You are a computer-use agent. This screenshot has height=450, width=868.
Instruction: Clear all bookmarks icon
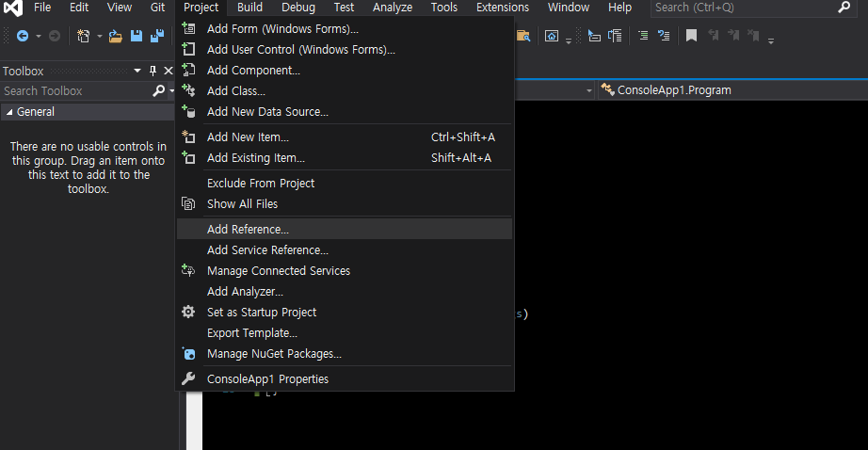753,36
